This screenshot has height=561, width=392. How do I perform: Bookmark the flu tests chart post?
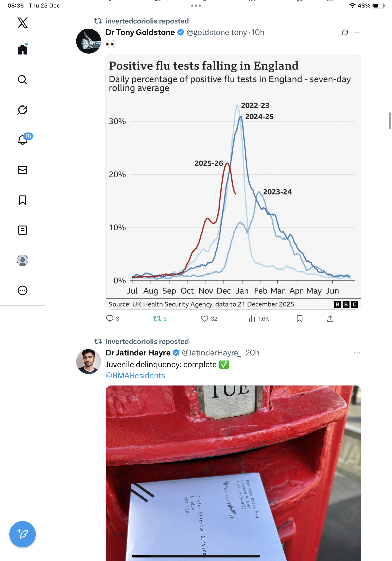[x=299, y=319]
